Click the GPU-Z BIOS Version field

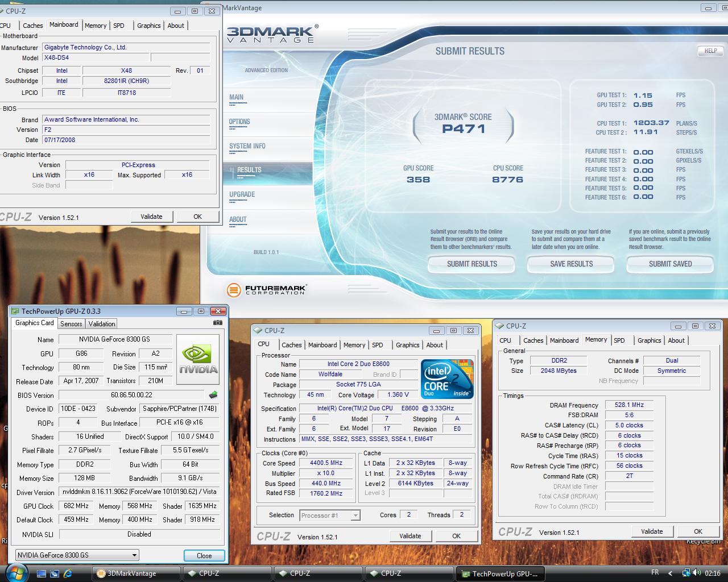pyautogui.click(x=131, y=395)
